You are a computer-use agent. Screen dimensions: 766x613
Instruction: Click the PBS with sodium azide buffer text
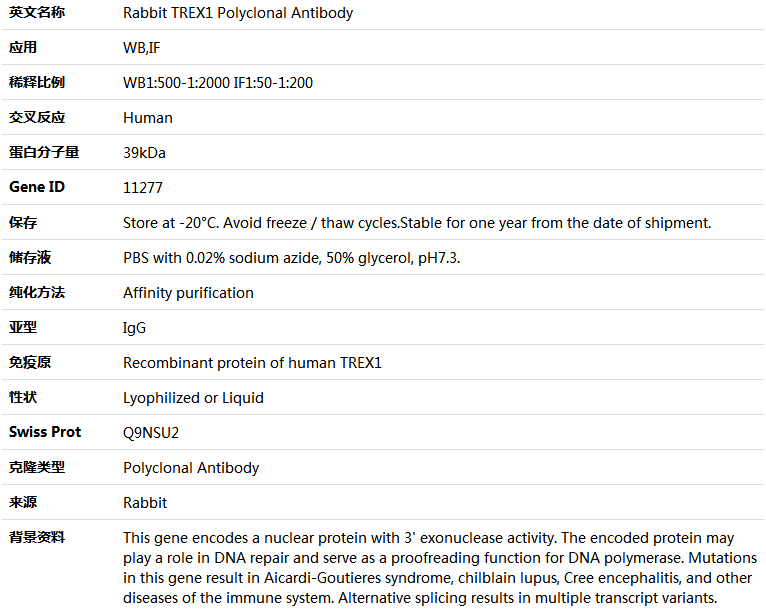click(x=292, y=258)
